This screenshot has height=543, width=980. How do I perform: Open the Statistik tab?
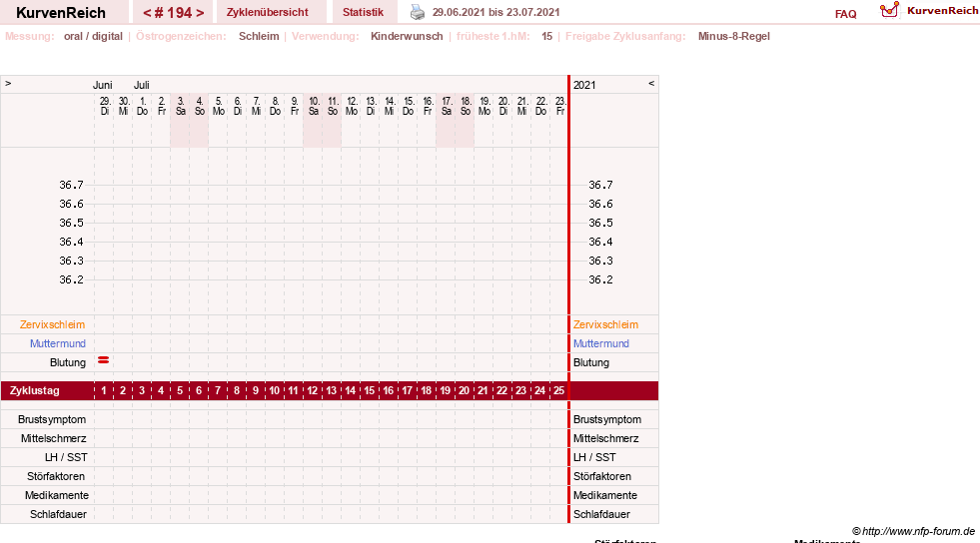coord(363,12)
